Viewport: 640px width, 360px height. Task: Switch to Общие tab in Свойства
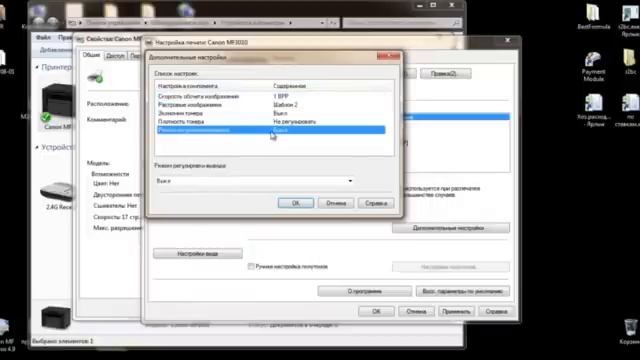pos(91,55)
